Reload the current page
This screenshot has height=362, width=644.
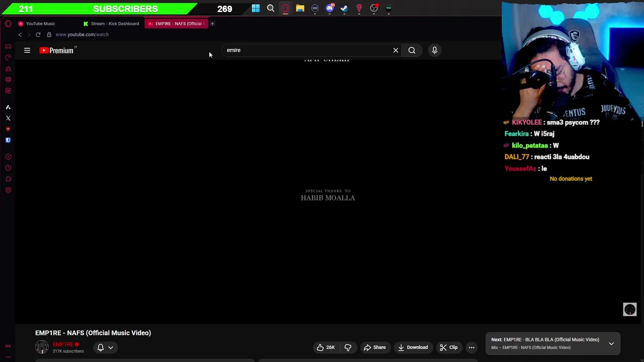click(38, 35)
